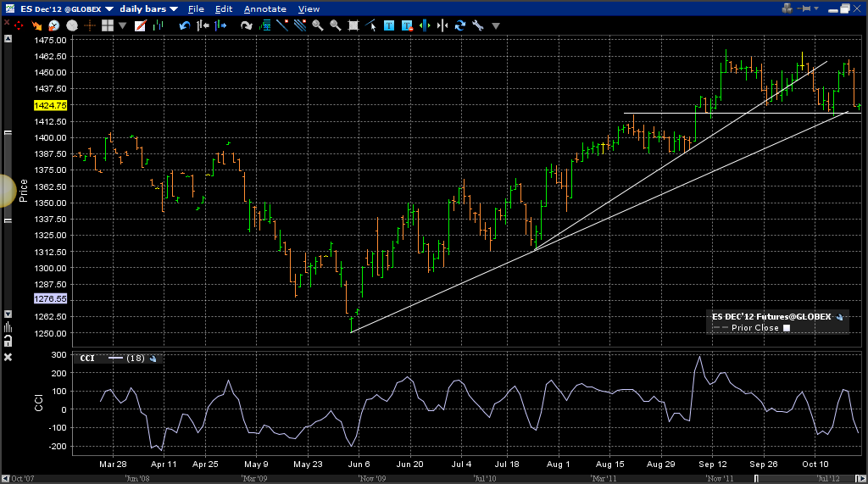Click the small bars icon below price scroller
The height and width of the screenshot is (484, 868).
click(x=8, y=326)
